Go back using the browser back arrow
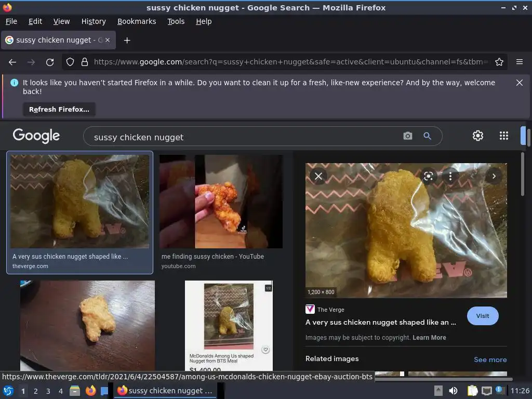Viewport: 532px width, 399px height. pos(12,62)
